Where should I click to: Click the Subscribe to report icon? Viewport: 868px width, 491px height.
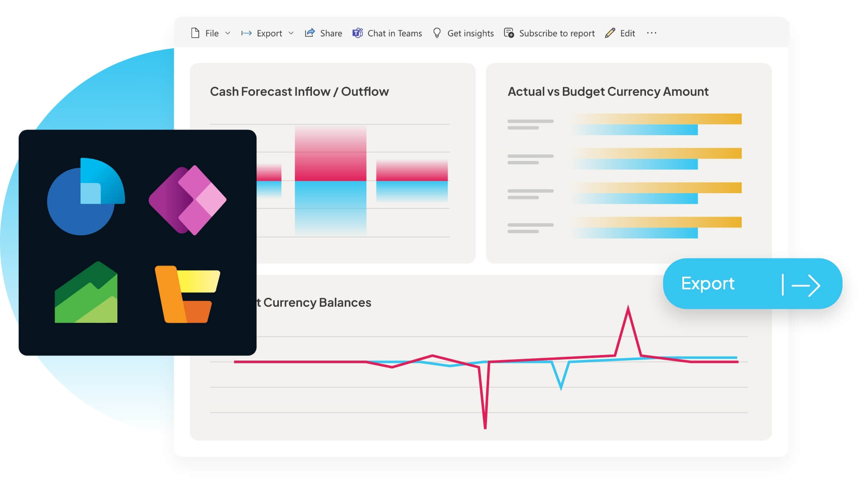(x=509, y=33)
